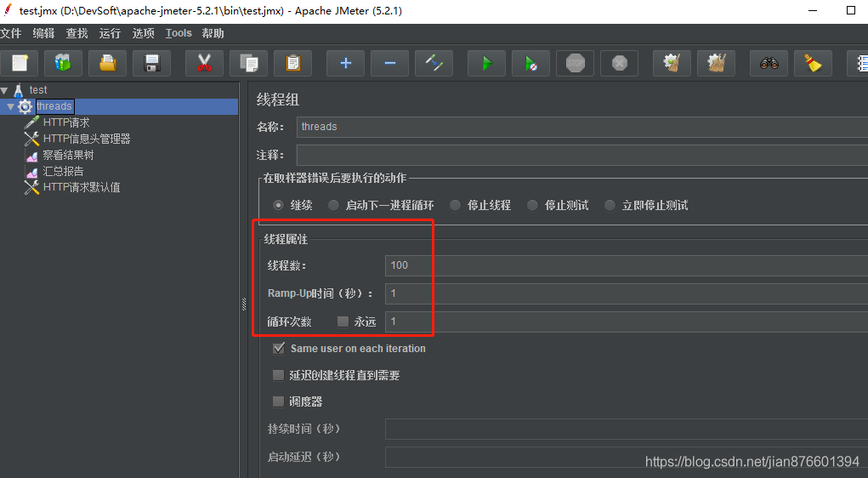Viewport: 868px width, 478px height.
Task: Enable the 调度器 checkbox
Action: tap(279, 401)
